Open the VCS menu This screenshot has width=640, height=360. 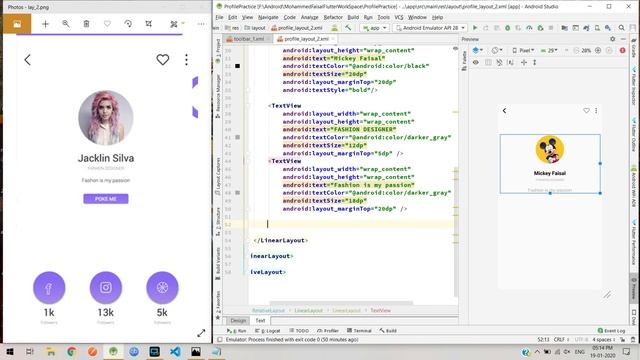pos(399,17)
